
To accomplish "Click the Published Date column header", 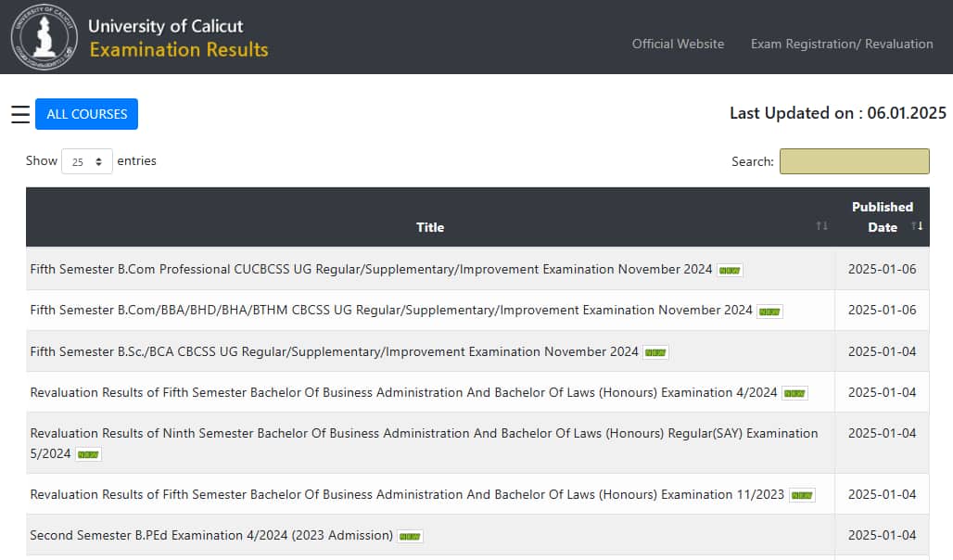I will click(883, 217).
